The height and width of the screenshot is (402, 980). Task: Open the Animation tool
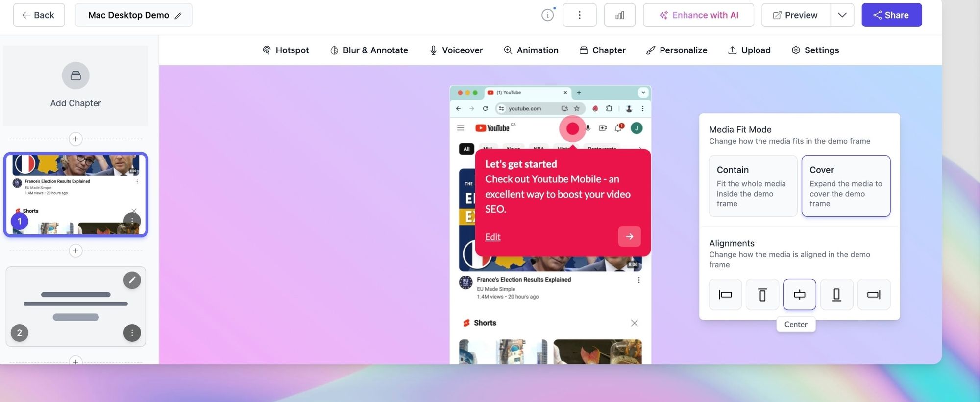tap(531, 50)
